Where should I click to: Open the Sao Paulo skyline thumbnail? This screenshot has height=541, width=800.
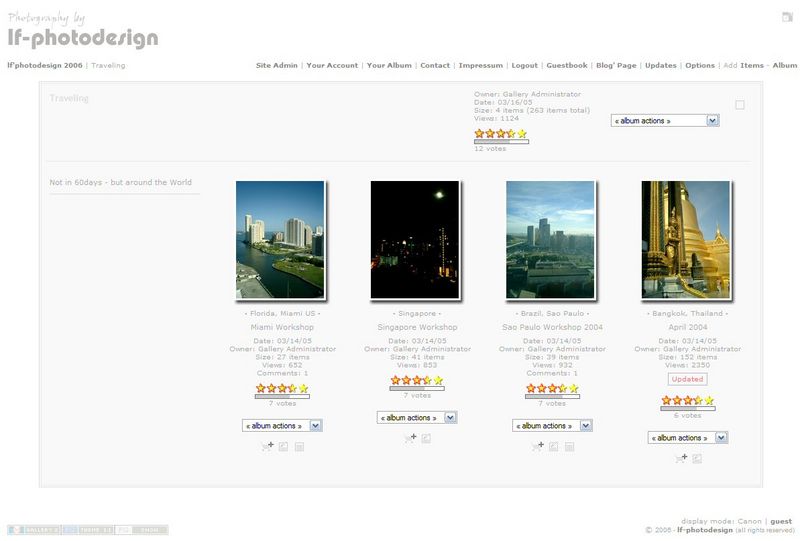tap(550, 239)
